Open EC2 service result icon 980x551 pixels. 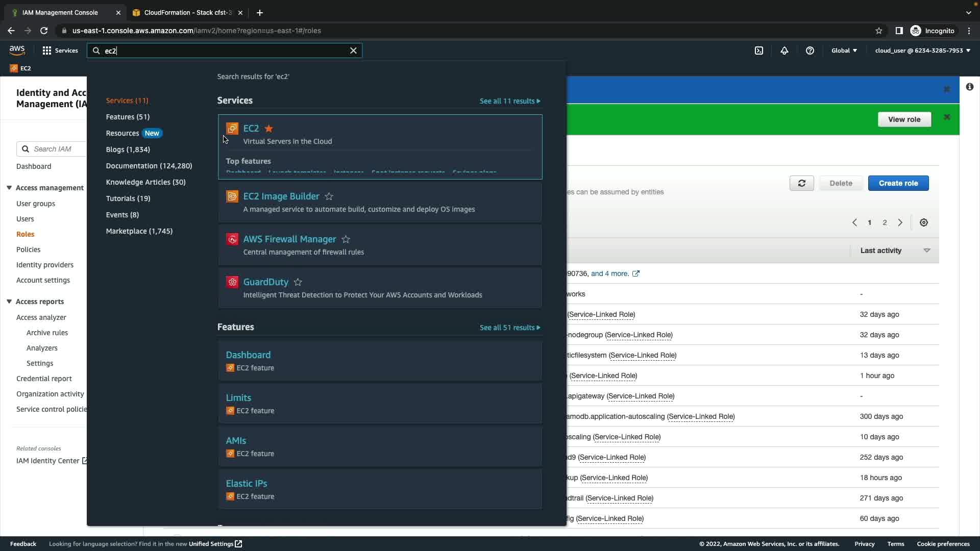[232, 129]
